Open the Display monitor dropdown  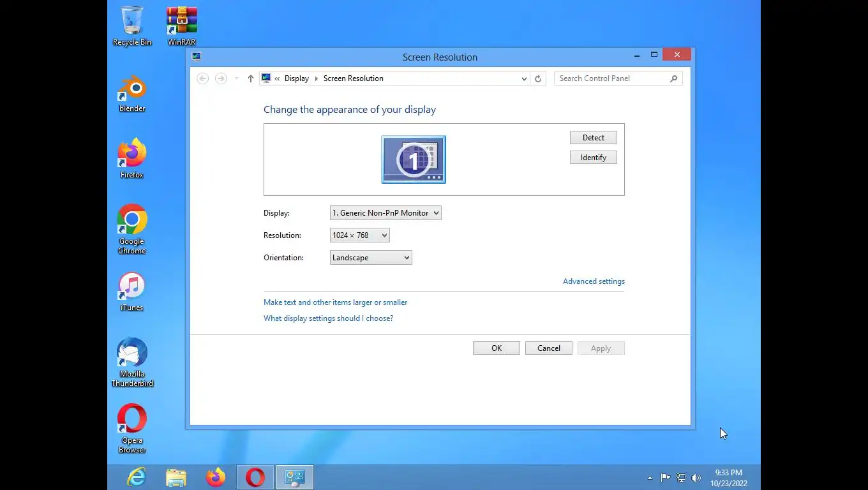[x=385, y=213]
